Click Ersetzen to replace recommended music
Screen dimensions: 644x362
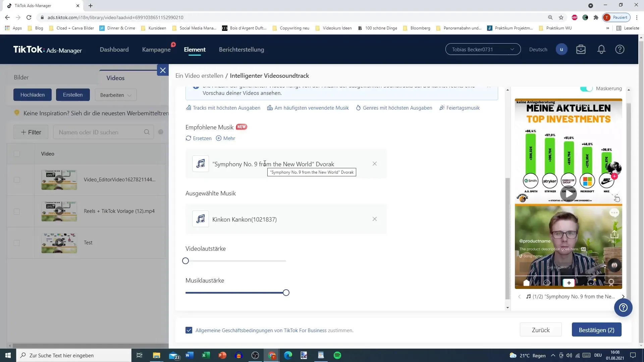coord(199,138)
